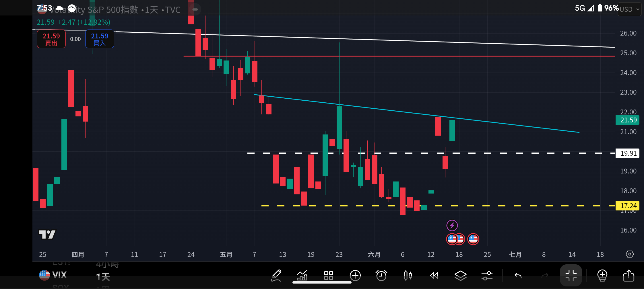644x289 pixels.
Task: Change chart type with the candlestick icon
Action: [x=408, y=276]
